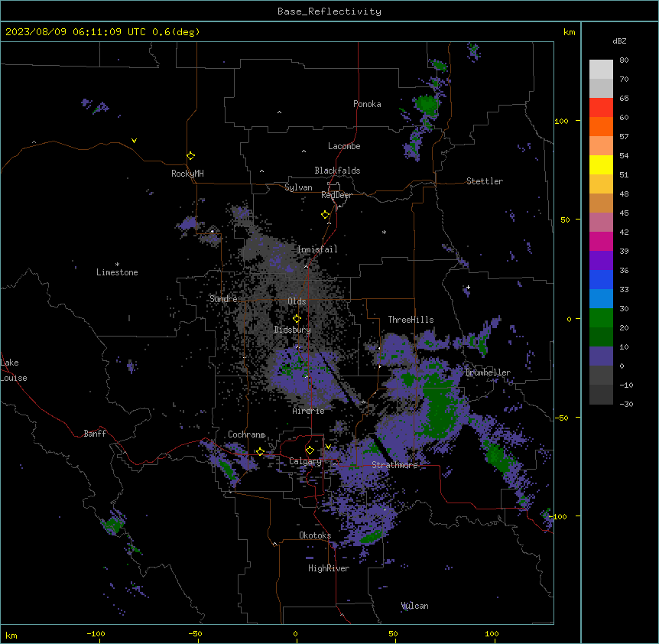The image size is (659, 644).
Task: Click the Cochrane label
Action: (x=246, y=434)
